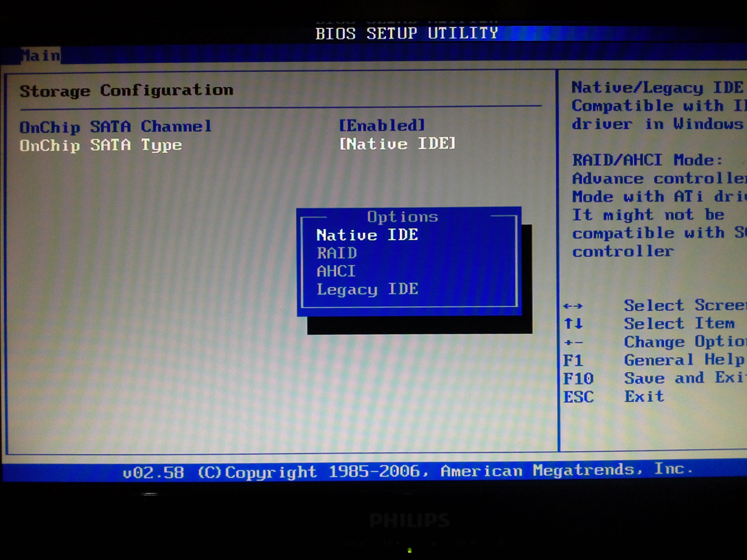
Task: Open the [Enabled] value for SATA Channel
Action: pyautogui.click(x=382, y=126)
